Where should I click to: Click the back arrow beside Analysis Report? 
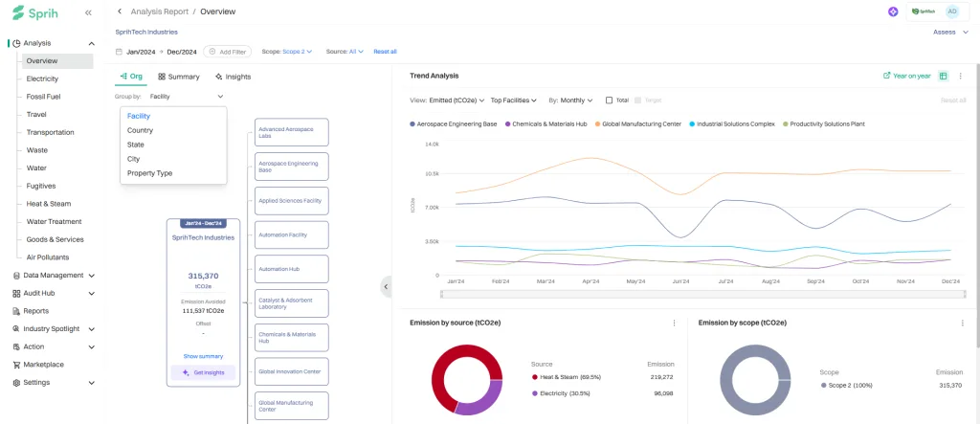tap(119, 11)
